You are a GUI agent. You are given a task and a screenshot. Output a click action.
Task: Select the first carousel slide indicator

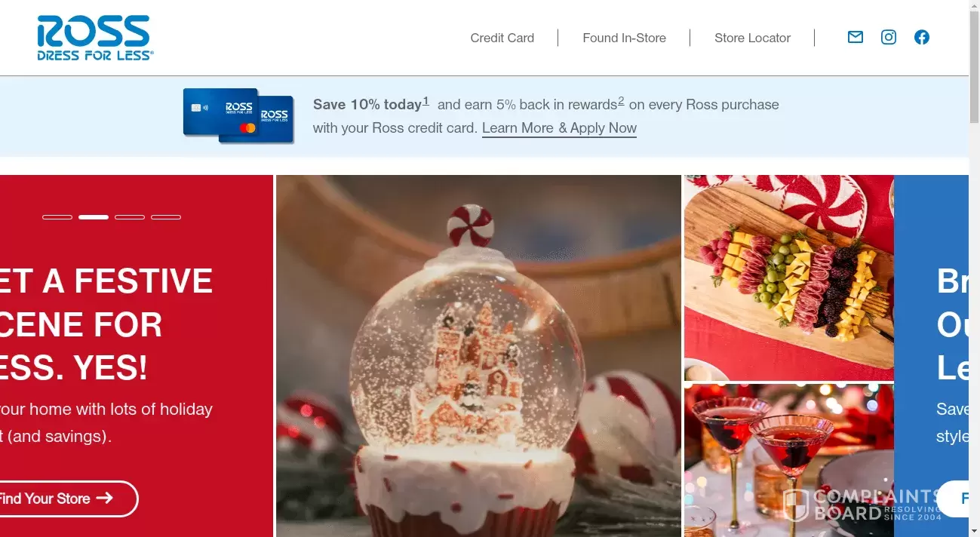57,217
